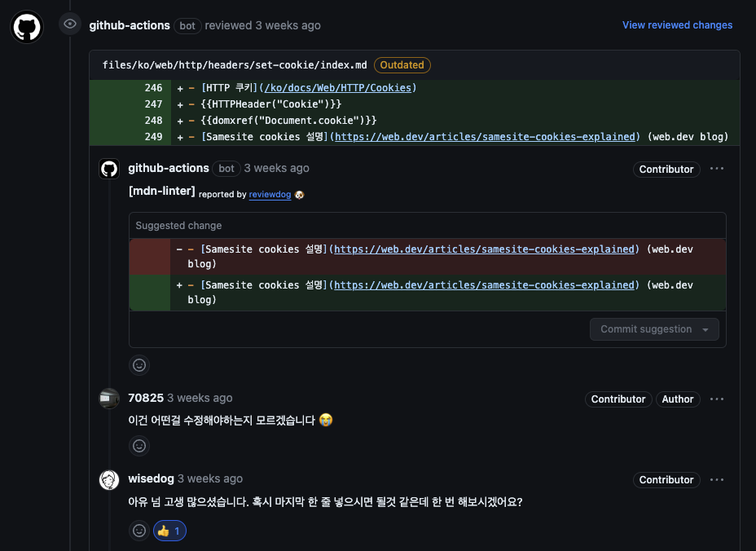Click Contributor badge on wisedog comment
756x551 pixels.
click(x=666, y=480)
